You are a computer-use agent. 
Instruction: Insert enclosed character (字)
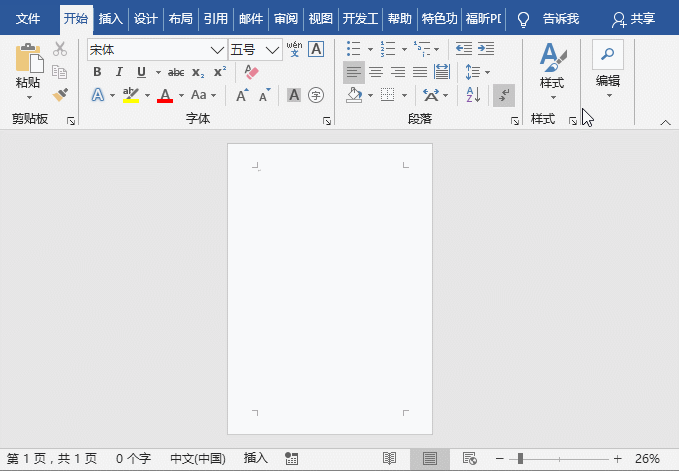316,95
